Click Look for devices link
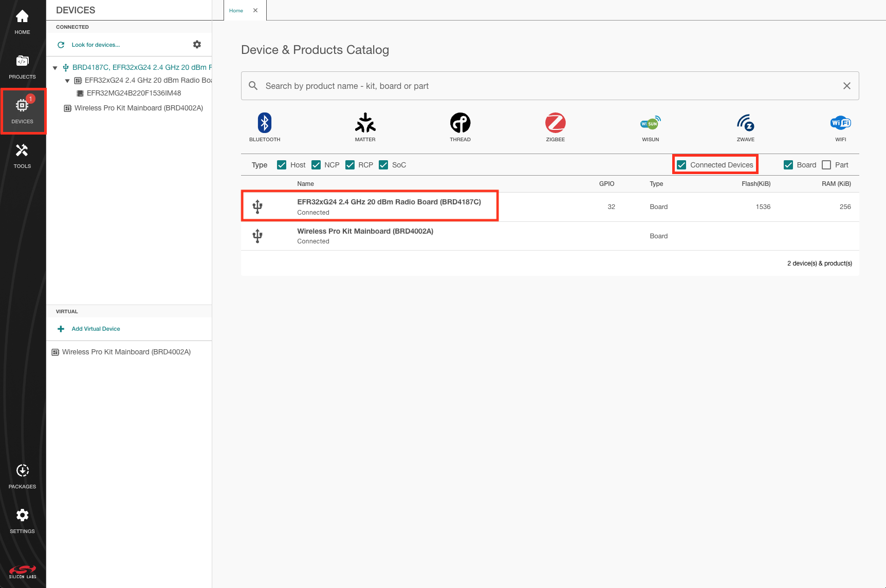This screenshot has width=886, height=588. 96,45
